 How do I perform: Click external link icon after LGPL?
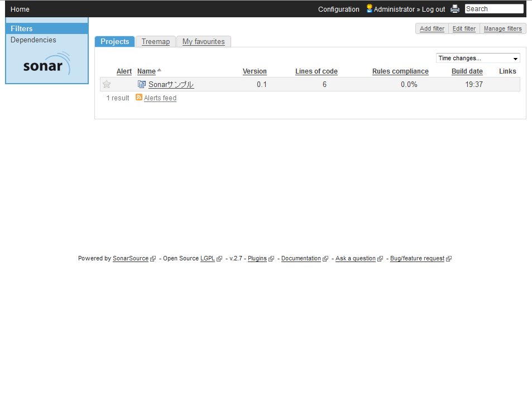click(x=219, y=259)
